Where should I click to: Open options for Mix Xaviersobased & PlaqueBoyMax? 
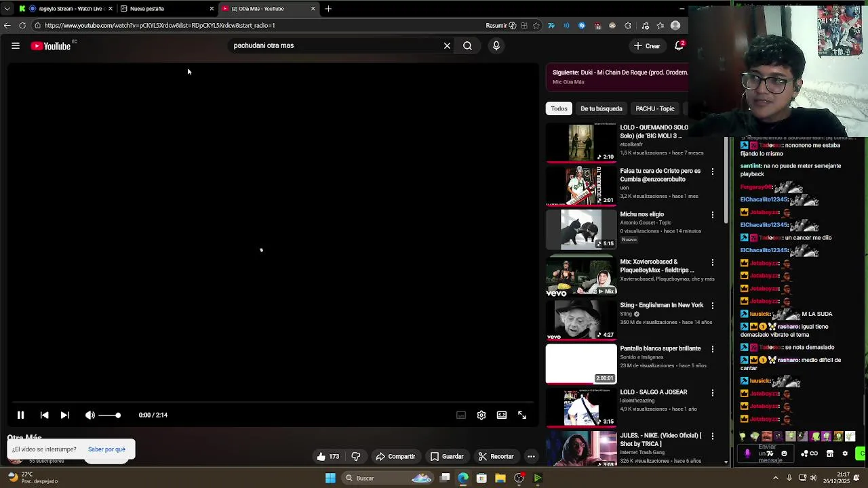point(712,262)
